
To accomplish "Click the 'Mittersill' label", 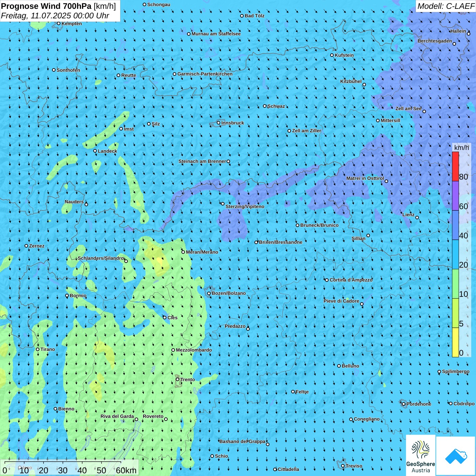I will [391, 120].
